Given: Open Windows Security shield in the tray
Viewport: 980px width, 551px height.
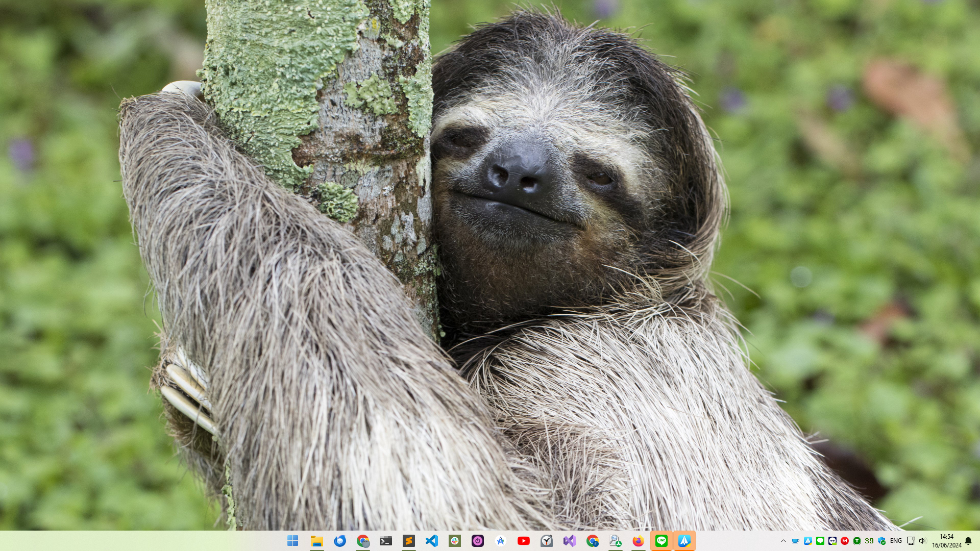Looking at the screenshot, I should point(881,541).
